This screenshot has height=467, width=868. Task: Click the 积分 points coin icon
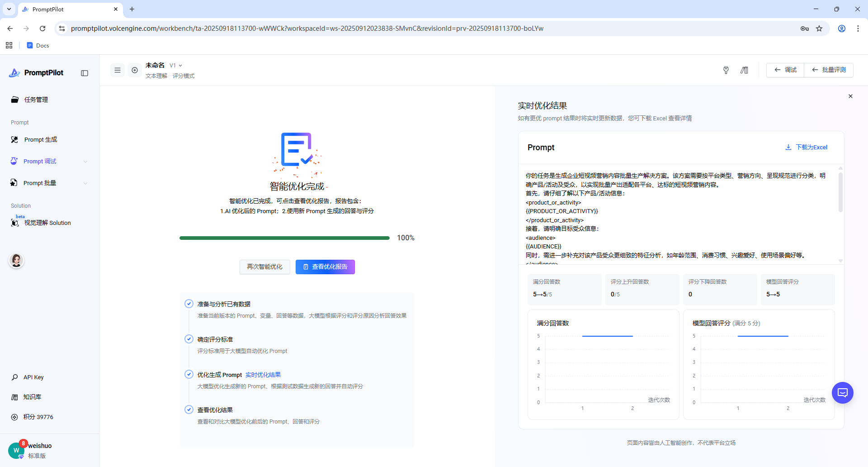(x=14, y=417)
